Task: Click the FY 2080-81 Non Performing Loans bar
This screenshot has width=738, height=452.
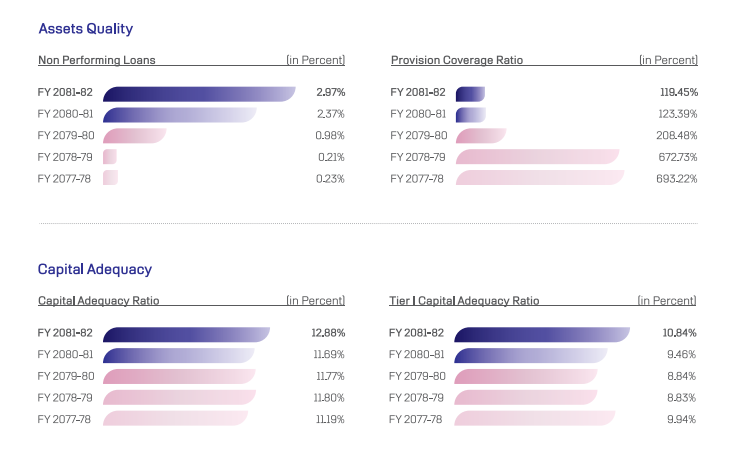Action: 179,114
